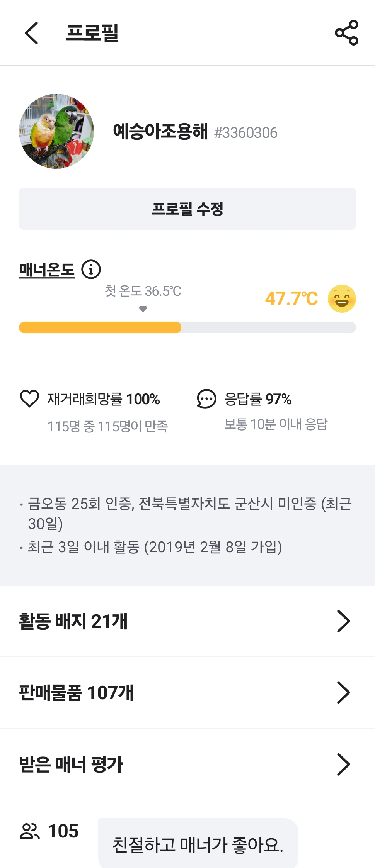Screen dimensions: 375x868
Task: Tap the 첫 온도 marker triangle
Action: [143, 309]
